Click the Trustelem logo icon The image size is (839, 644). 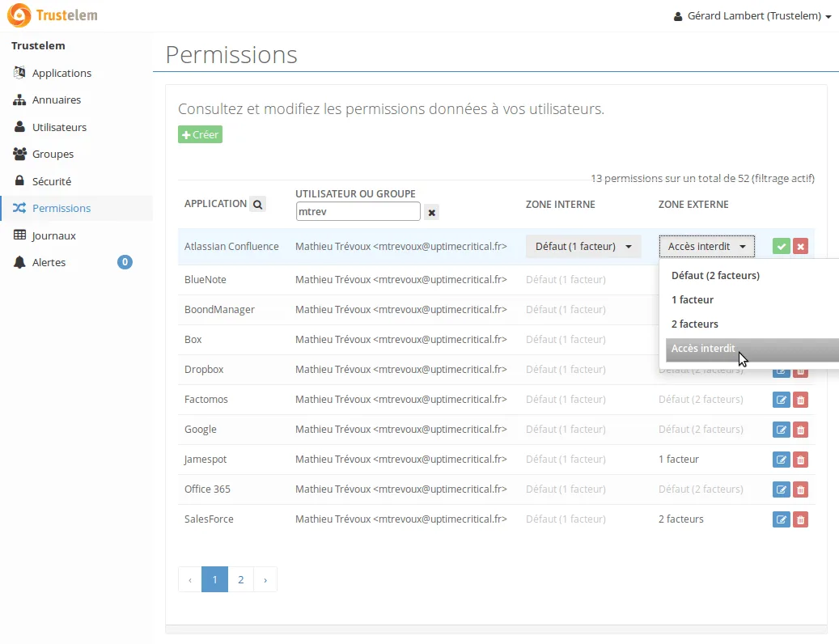pyautogui.click(x=19, y=15)
